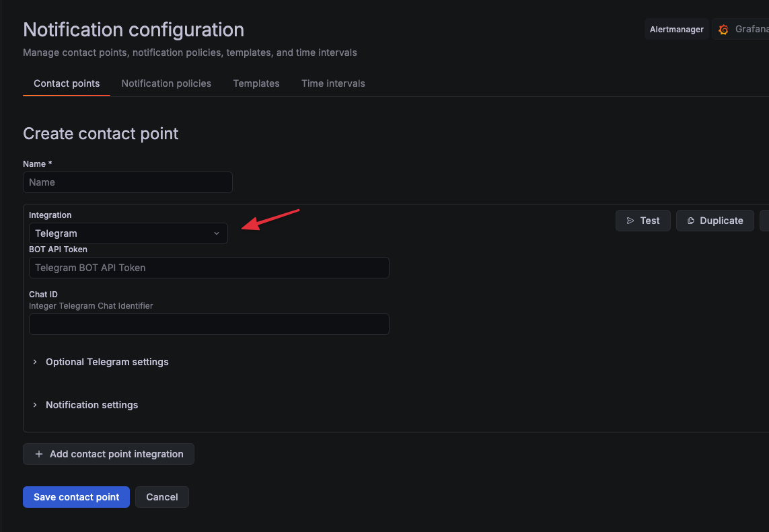Click the partially visible button right of Duplicate
Image resolution: width=769 pixels, height=532 pixels.
764,221
